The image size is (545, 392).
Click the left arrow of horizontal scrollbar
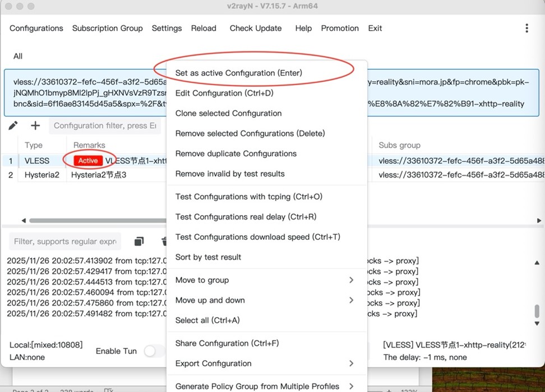tap(24, 221)
